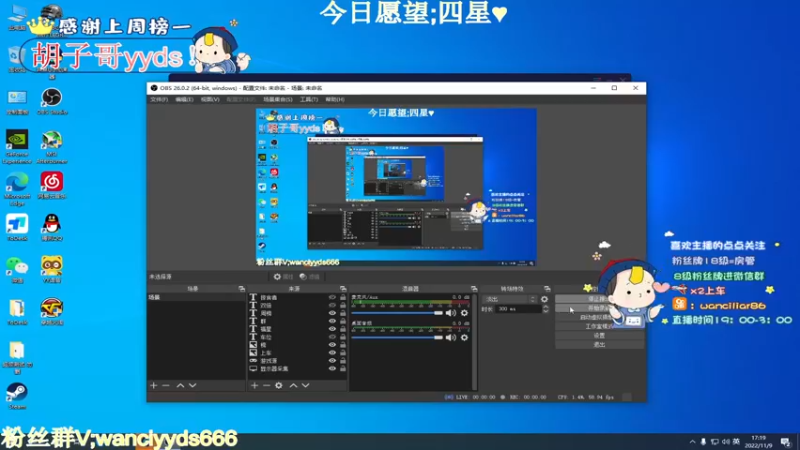The width and height of the screenshot is (800, 450).
Task: Open the 文件(F) menu in OBS
Action: 159,99
